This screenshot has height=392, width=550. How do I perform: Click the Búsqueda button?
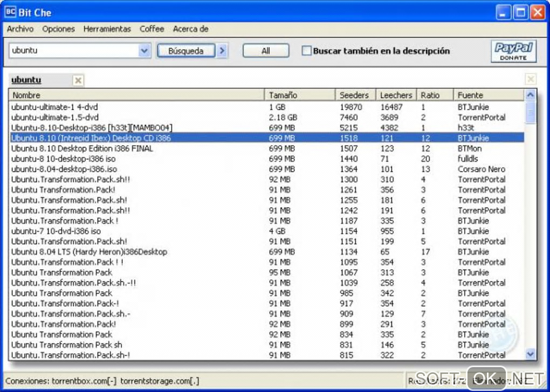point(186,51)
